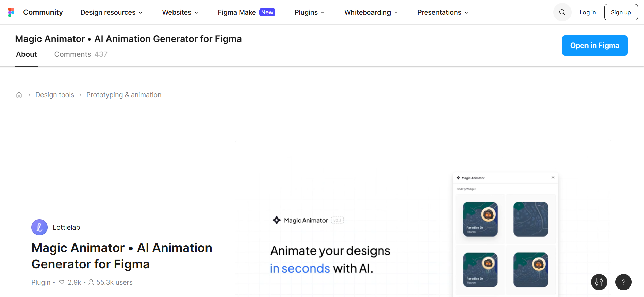
Task: Click the Magic Animator star logo
Action: pyautogui.click(x=277, y=220)
